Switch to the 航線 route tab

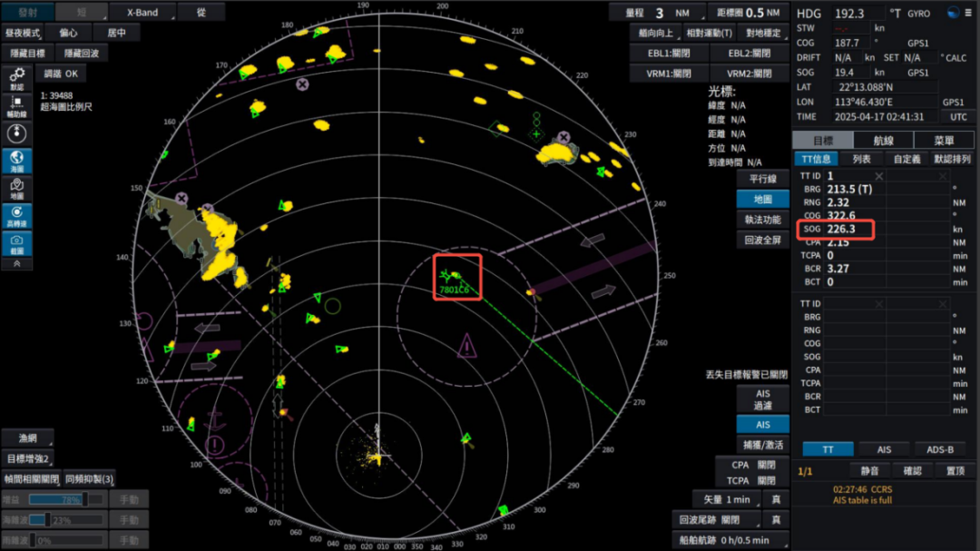pos(883,141)
